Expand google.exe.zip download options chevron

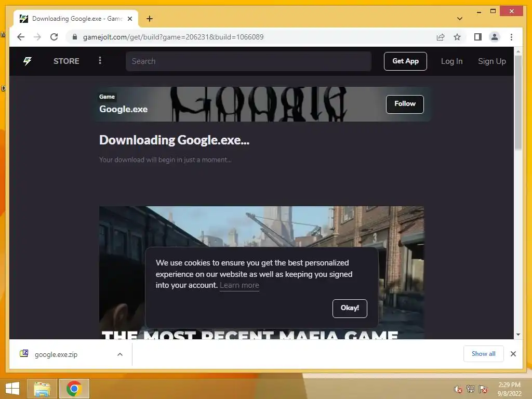[120, 354]
